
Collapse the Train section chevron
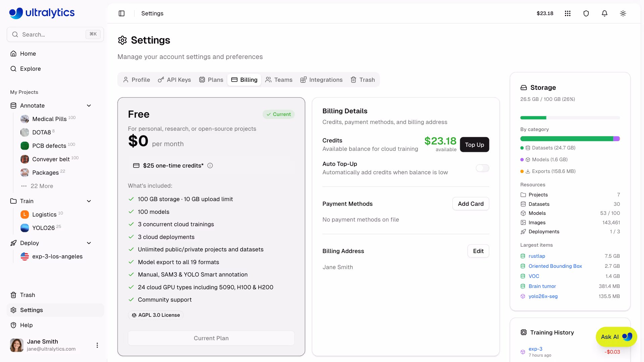tap(89, 201)
